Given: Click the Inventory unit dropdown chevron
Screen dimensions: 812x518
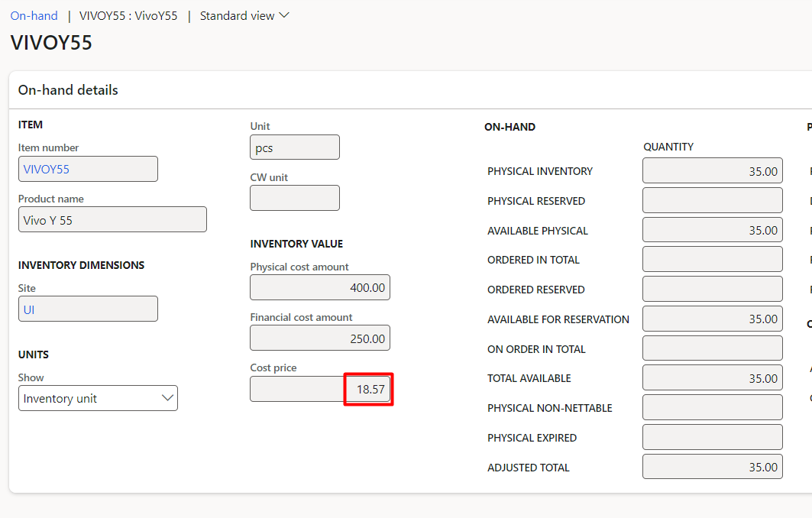Looking at the screenshot, I should (x=167, y=398).
